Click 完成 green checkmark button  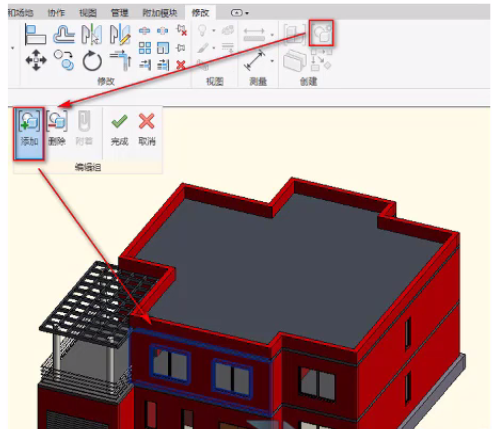pos(119,129)
